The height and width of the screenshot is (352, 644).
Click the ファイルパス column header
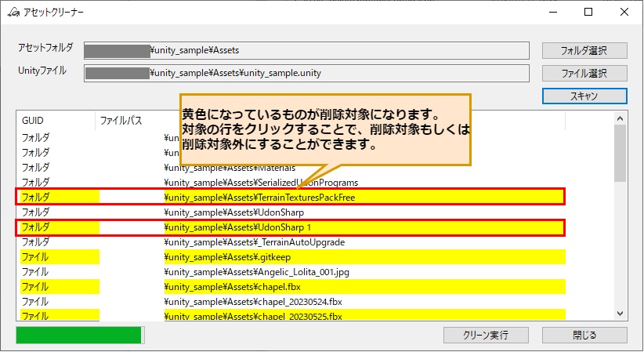point(330,121)
